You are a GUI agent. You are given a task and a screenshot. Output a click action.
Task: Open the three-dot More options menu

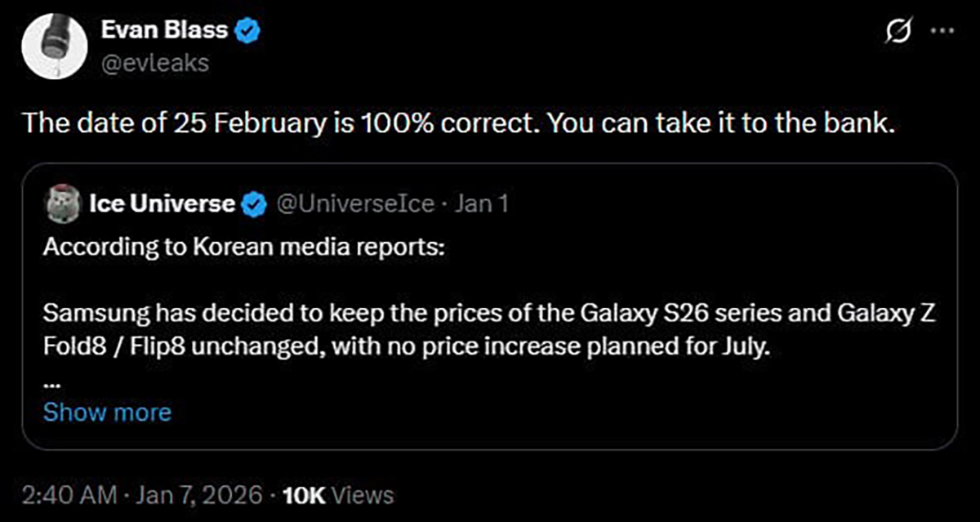pos(942,32)
